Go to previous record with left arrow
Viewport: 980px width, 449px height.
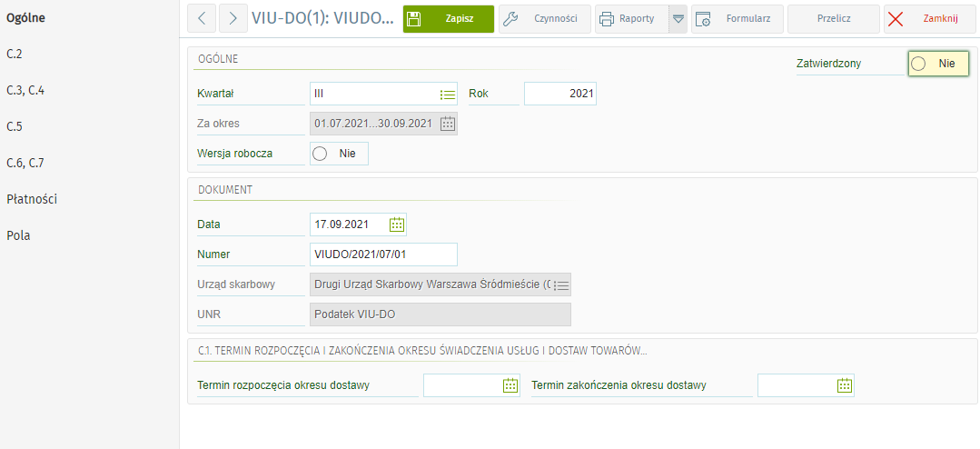coord(201,18)
